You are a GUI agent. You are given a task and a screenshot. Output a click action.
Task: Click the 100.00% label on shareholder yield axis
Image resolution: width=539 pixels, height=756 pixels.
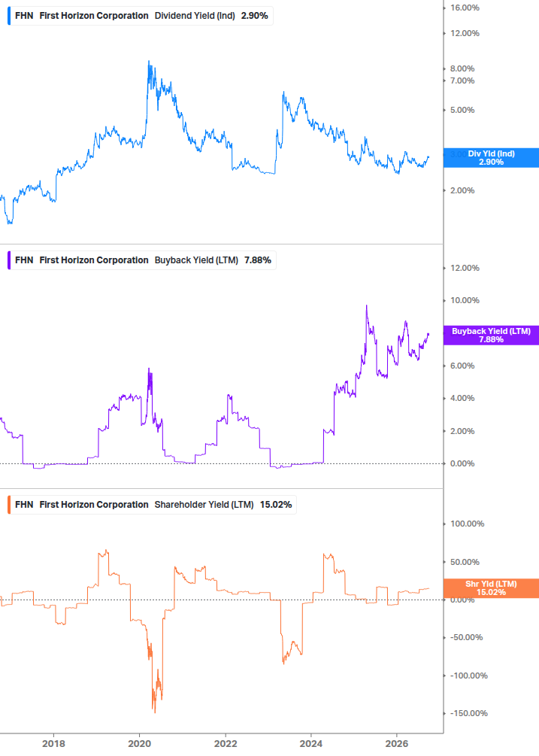click(x=468, y=524)
